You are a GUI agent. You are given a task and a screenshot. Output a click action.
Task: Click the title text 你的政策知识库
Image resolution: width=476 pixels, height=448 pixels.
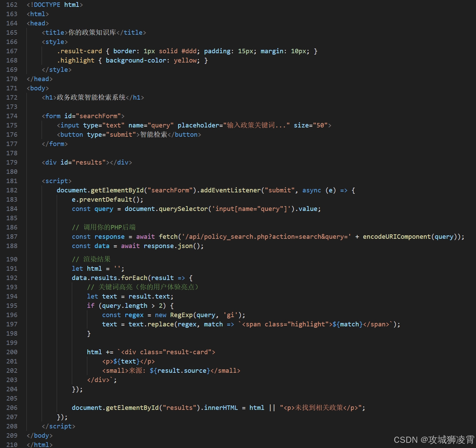click(x=92, y=33)
